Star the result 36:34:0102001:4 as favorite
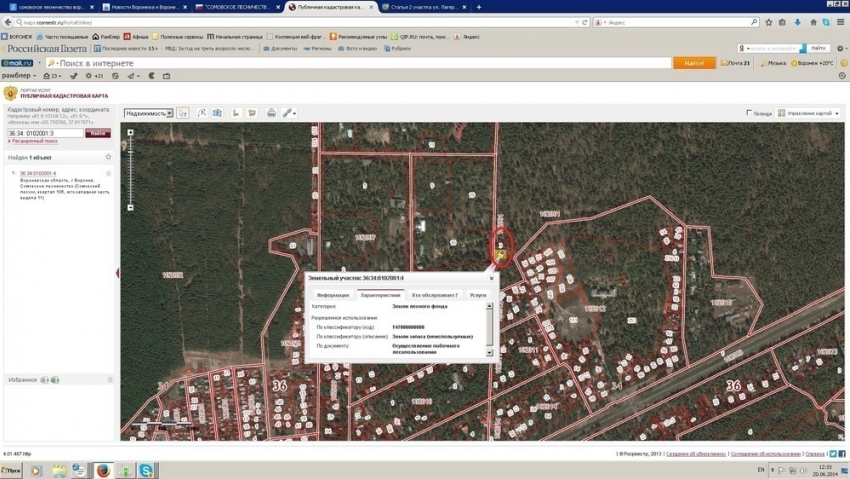Viewport: 850px width, 479px height. [108, 173]
